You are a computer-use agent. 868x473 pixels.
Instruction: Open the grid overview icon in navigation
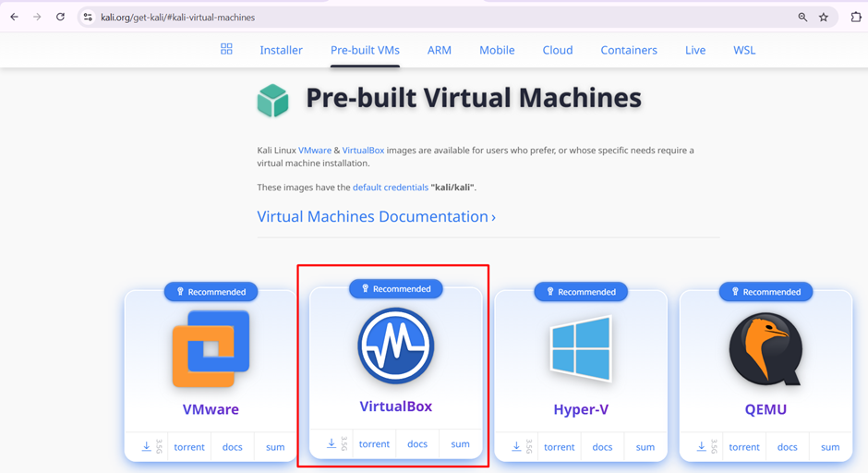click(x=226, y=49)
